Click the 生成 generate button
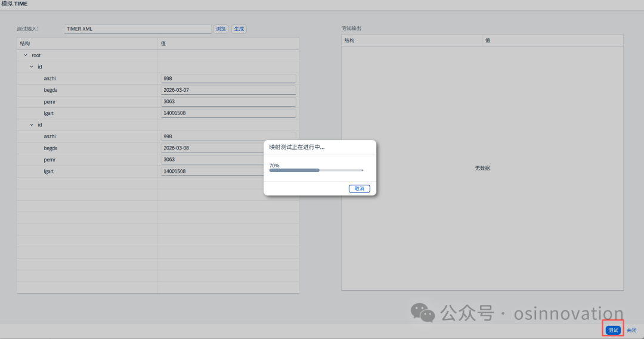 tap(239, 29)
